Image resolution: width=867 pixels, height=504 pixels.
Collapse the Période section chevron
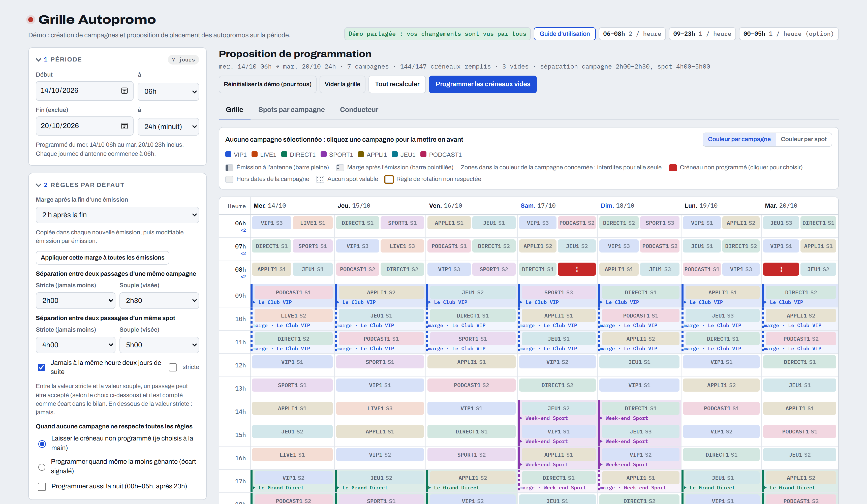pos(39,59)
